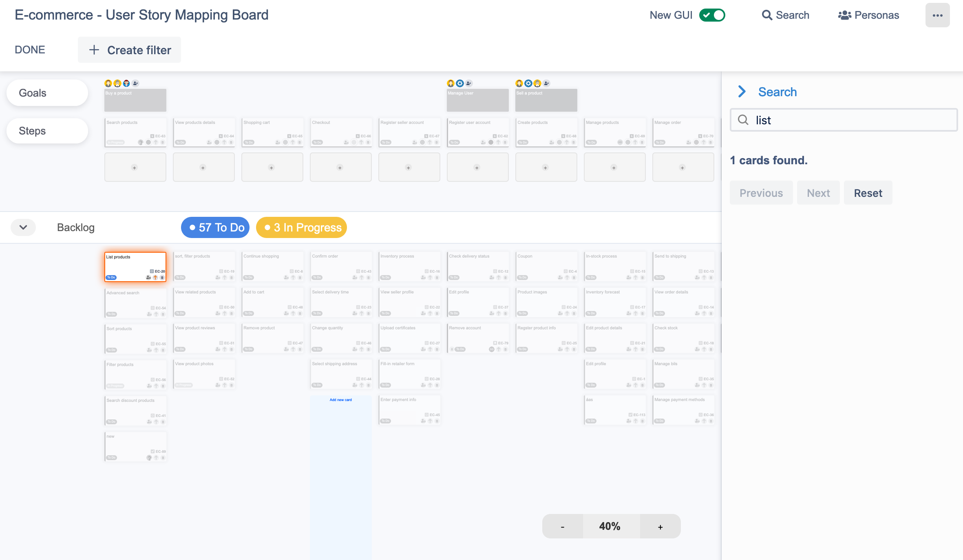
Task: Select the Steps row label
Action: (x=47, y=131)
